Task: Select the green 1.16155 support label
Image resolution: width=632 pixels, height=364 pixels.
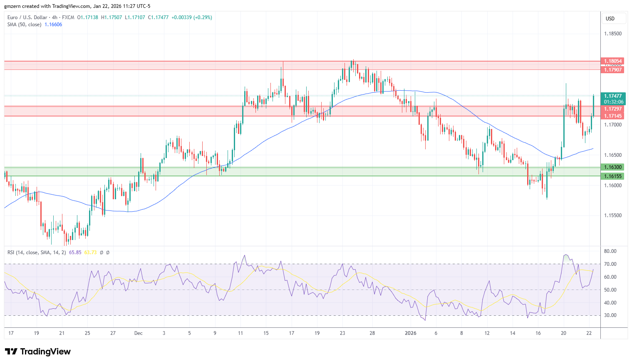Action: point(613,176)
